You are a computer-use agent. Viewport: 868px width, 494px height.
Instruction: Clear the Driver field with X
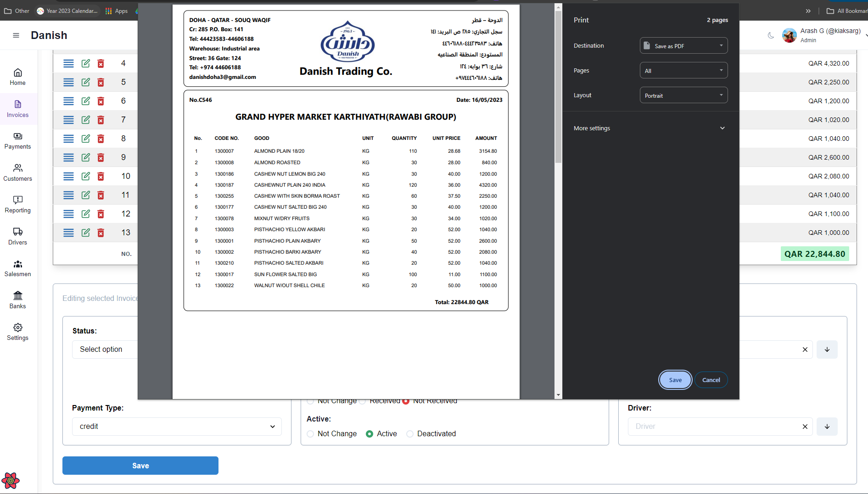tap(805, 427)
